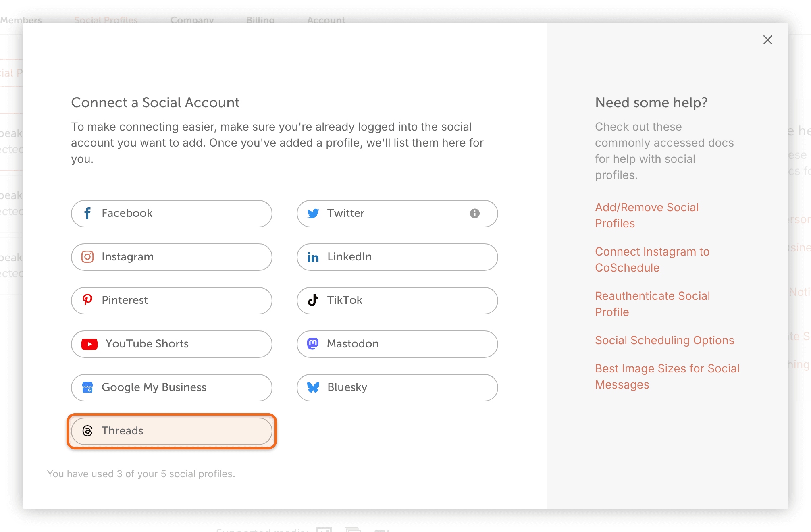The height and width of the screenshot is (532, 811).
Task: Select the Social Profiles tab behind dialog
Action: 106,20
